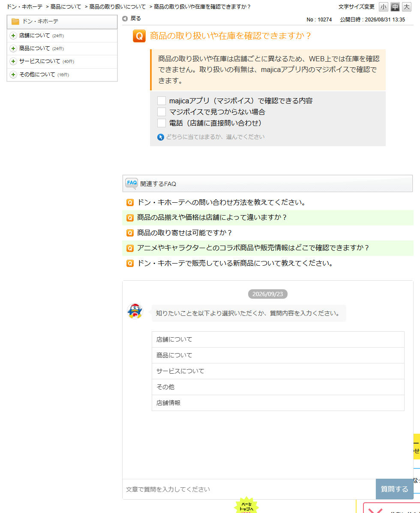
Task: Open ドン・キホーテ sidebar header
Action: [x=62, y=21]
